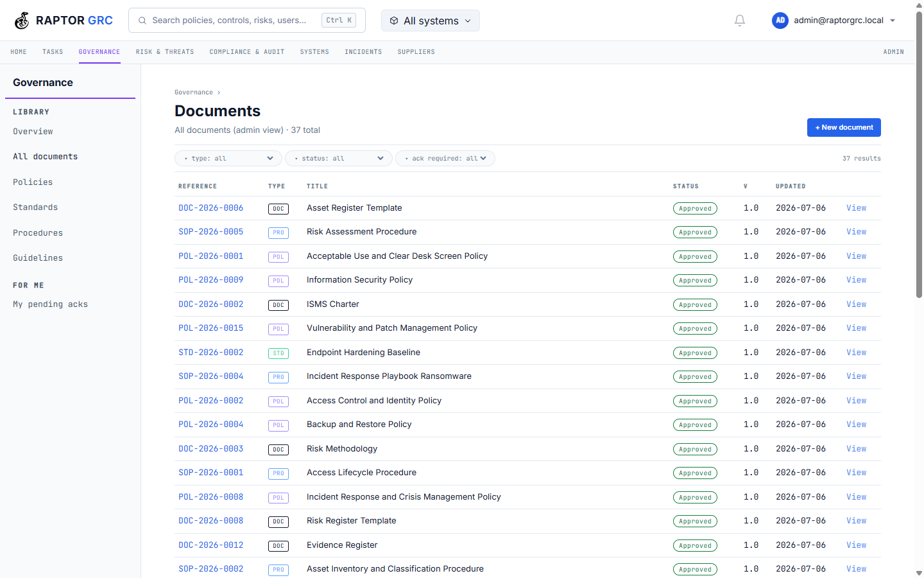This screenshot has width=924, height=578.
Task: Open the Admin section
Action: (893, 52)
